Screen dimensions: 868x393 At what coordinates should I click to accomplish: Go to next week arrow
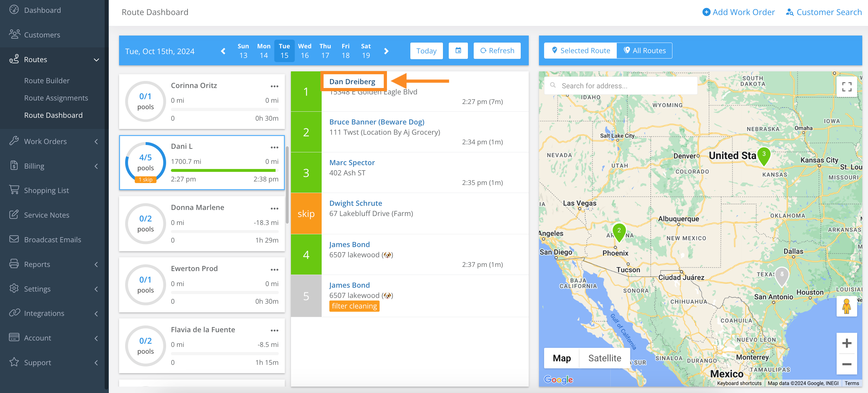[x=386, y=51]
